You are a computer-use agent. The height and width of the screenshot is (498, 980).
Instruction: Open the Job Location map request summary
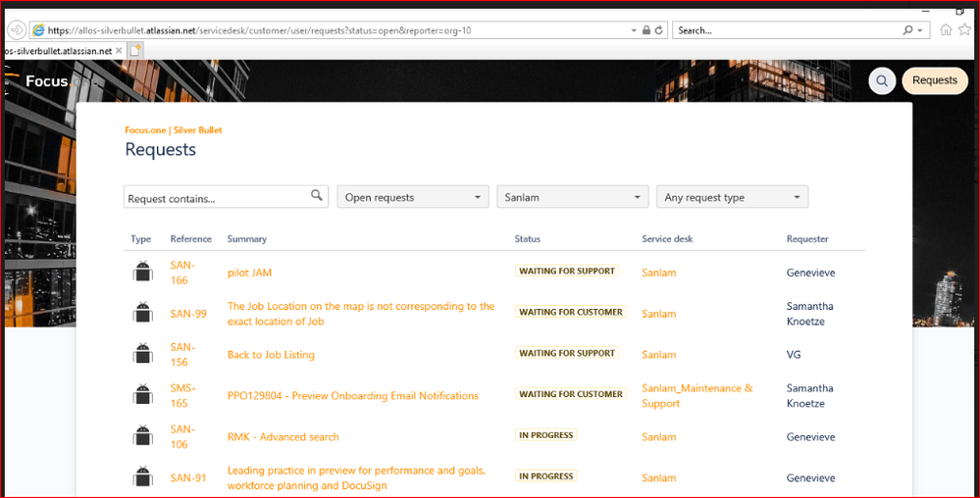(x=361, y=314)
